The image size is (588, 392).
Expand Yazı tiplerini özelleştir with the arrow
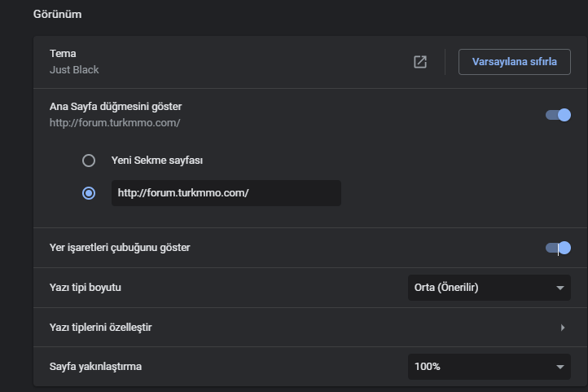(x=563, y=328)
